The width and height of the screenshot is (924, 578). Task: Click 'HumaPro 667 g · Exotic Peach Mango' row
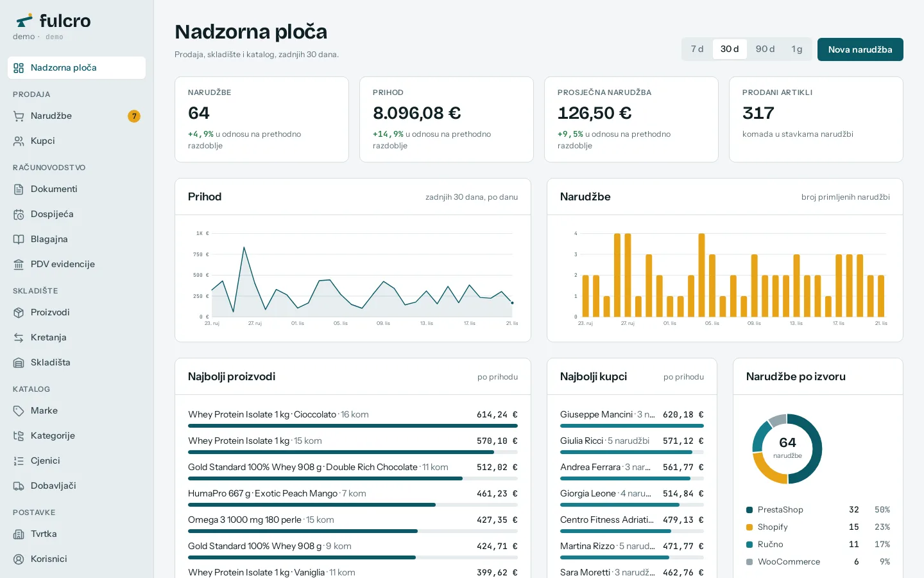point(353,499)
